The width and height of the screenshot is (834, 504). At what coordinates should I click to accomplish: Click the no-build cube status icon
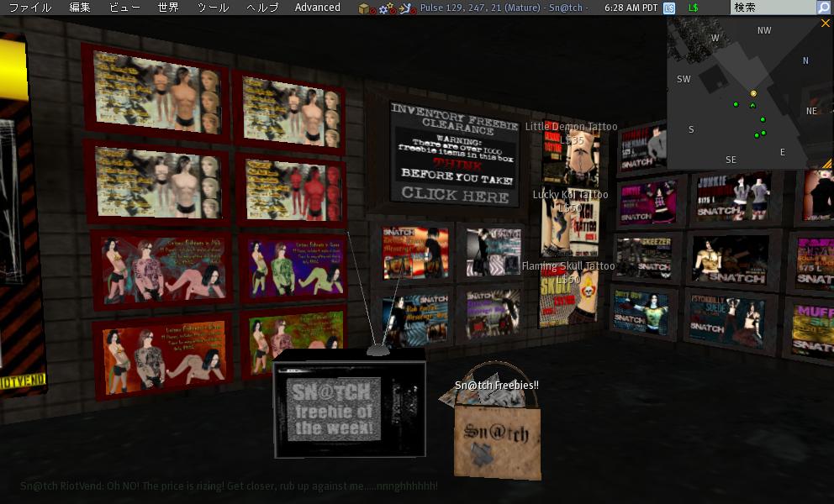367,8
